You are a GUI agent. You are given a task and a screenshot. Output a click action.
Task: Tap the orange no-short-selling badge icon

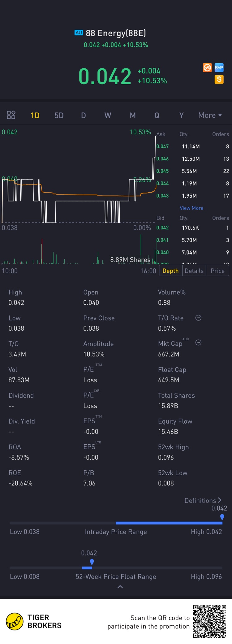click(207, 67)
